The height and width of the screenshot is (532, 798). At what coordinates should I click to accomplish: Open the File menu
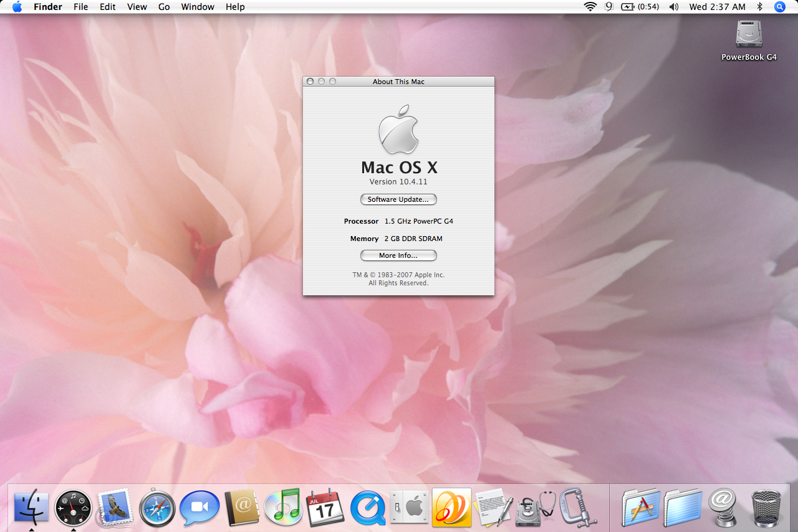pyautogui.click(x=81, y=7)
